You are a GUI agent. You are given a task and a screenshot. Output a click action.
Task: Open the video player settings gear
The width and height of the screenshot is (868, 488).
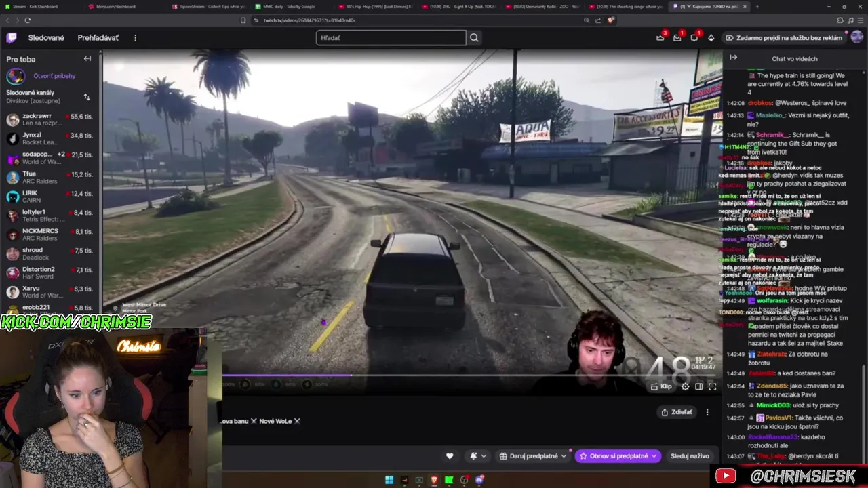pos(685,386)
